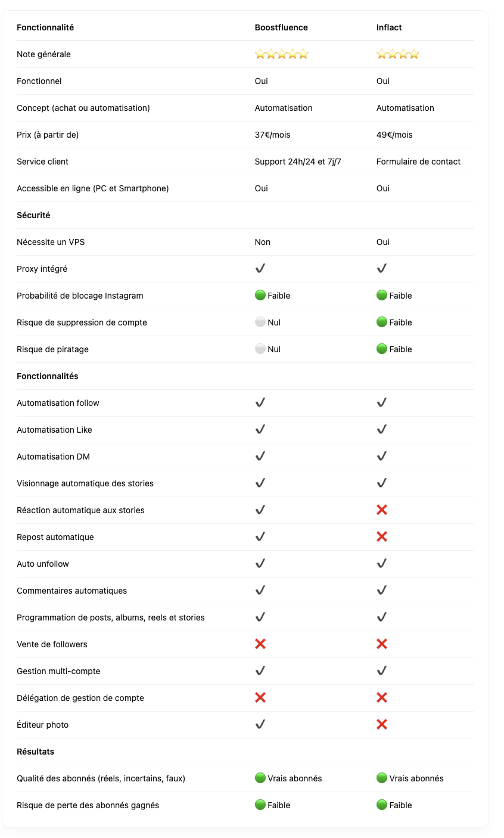Click Boostfluence green dot for Probabilité de blocage

pos(260,296)
